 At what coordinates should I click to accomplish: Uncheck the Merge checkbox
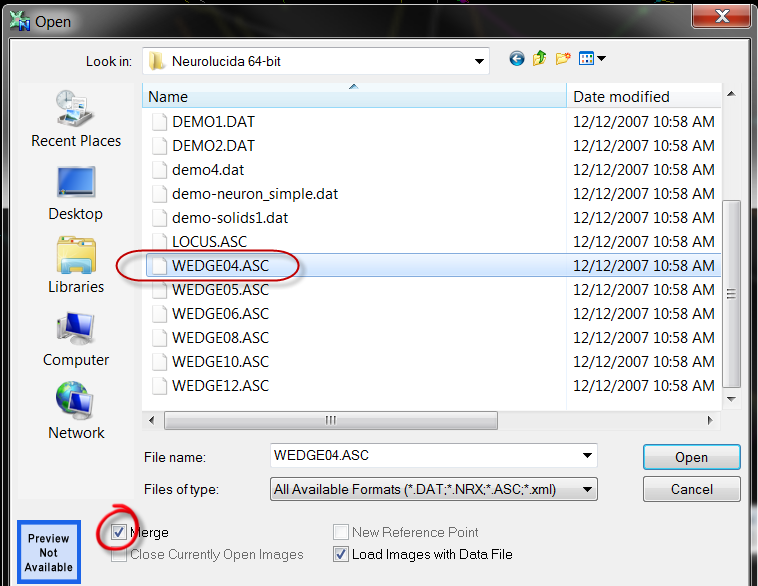pos(119,533)
